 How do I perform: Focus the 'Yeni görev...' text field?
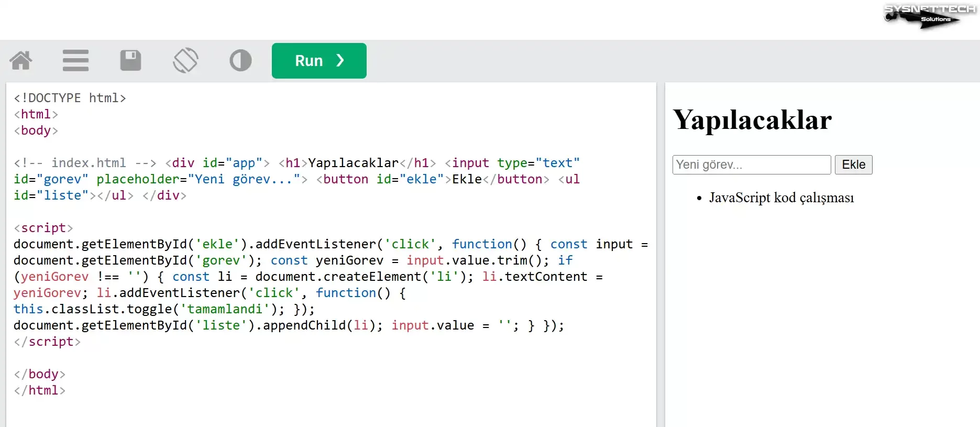[x=752, y=165]
